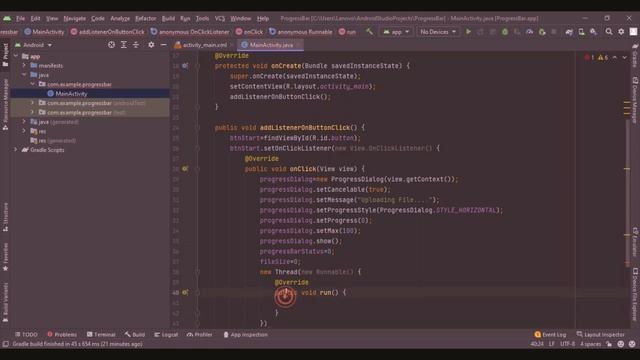Open IDE settings gear in main toolbar
The height and width of the screenshot is (360, 640).
point(621,31)
